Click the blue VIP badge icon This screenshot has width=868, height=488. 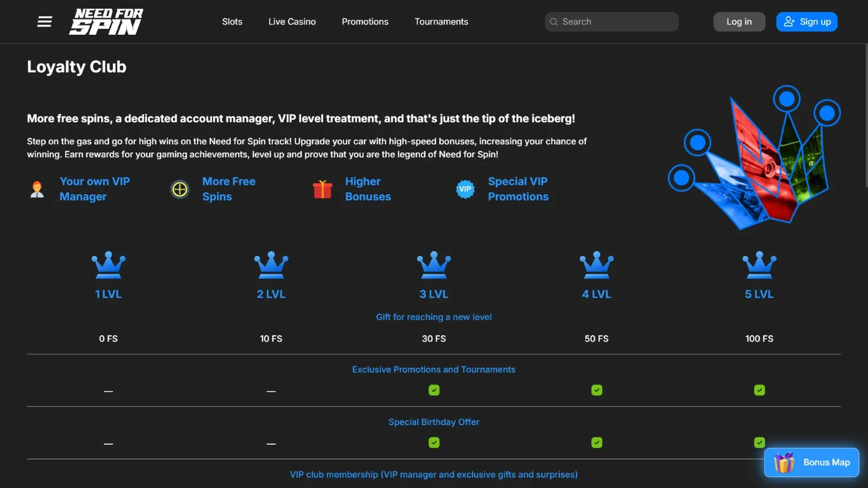tap(465, 189)
